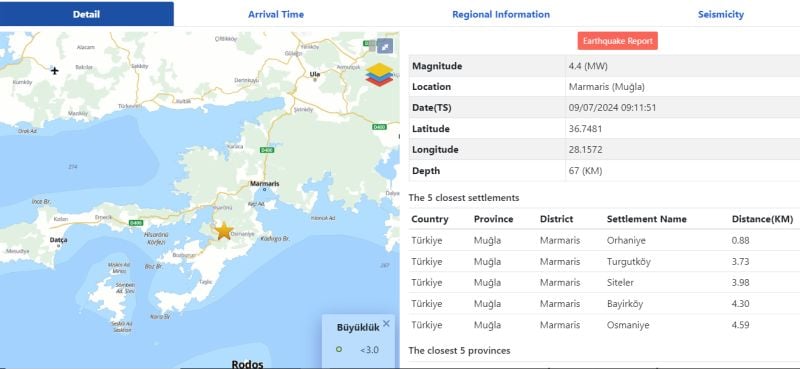Click the Datça town marker on map
The image size is (800, 369).
pyautogui.click(x=58, y=246)
